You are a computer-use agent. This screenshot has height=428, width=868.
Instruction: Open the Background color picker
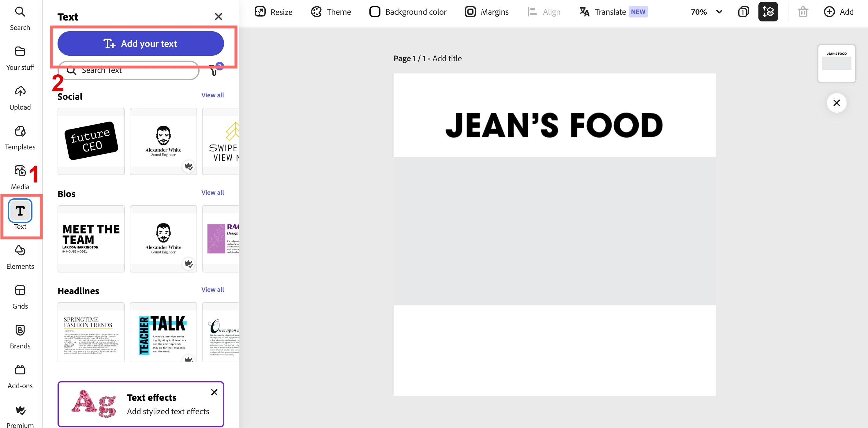pos(408,12)
